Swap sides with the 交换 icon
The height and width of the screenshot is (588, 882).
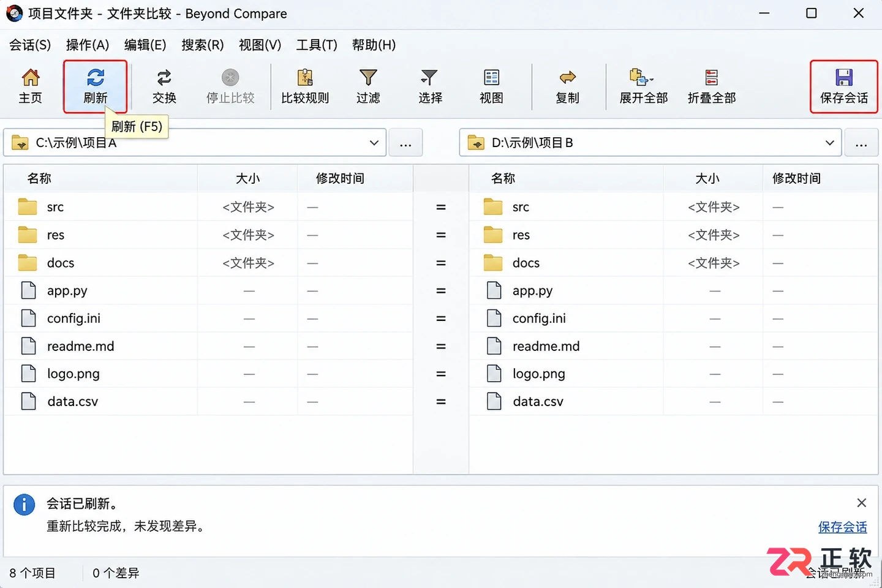point(164,86)
